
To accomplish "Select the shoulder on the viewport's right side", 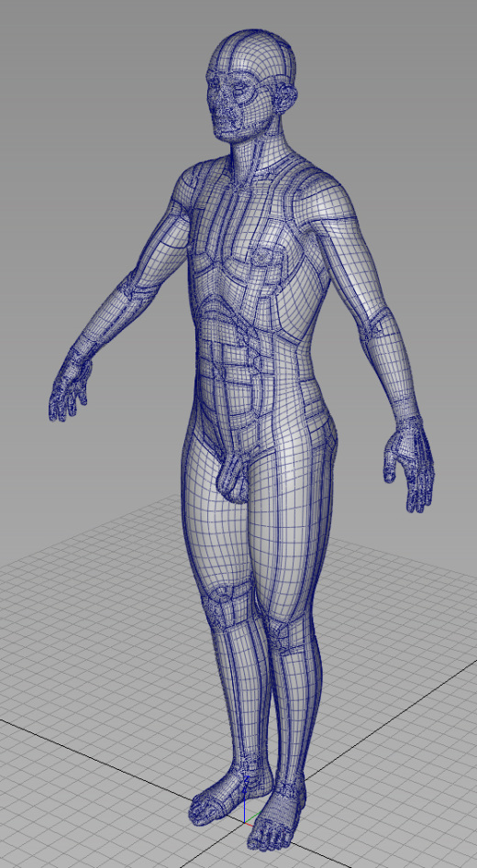I will (x=327, y=195).
